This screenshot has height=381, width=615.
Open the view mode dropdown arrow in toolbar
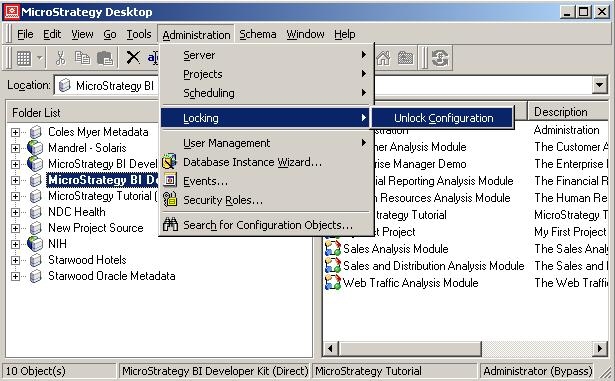click(40, 58)
